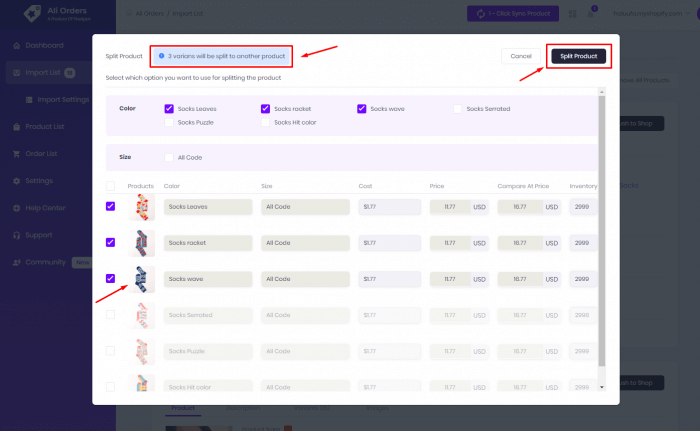Open the notification bell icon
Viewport: 700px width, 431px height.
coord(590,14)
